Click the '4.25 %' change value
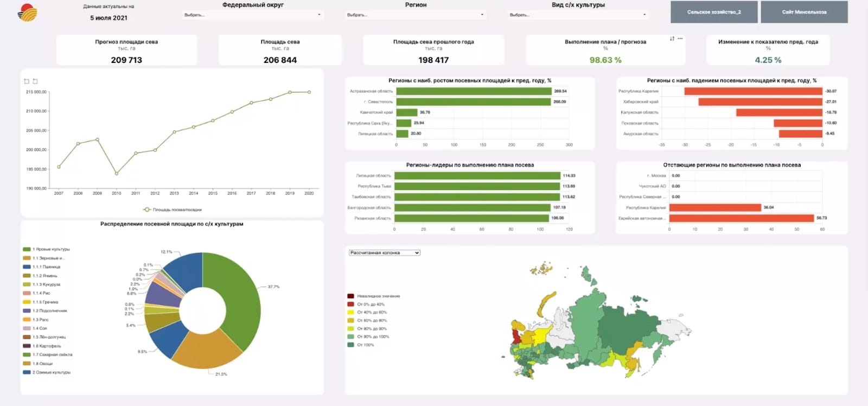 click(x=768, y=60)
